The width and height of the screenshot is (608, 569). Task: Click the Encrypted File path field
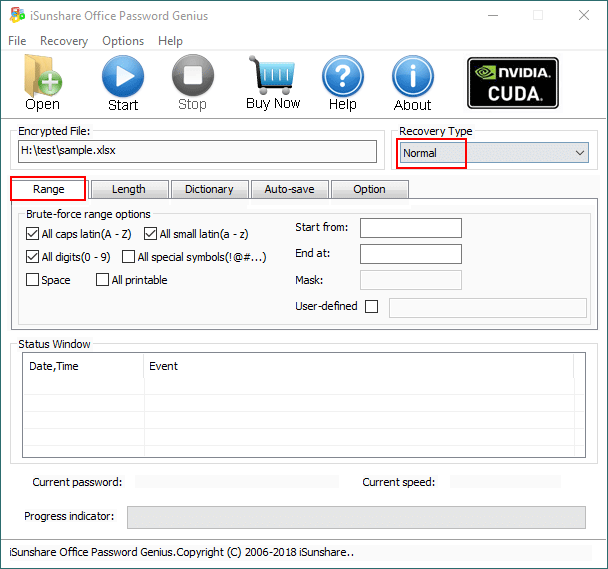pos(197,151)
